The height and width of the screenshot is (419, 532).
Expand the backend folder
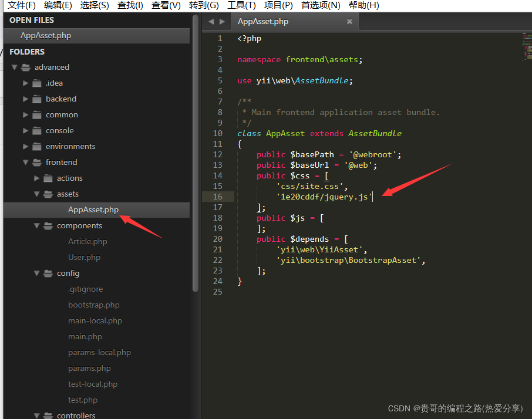[x=25, y=99]
